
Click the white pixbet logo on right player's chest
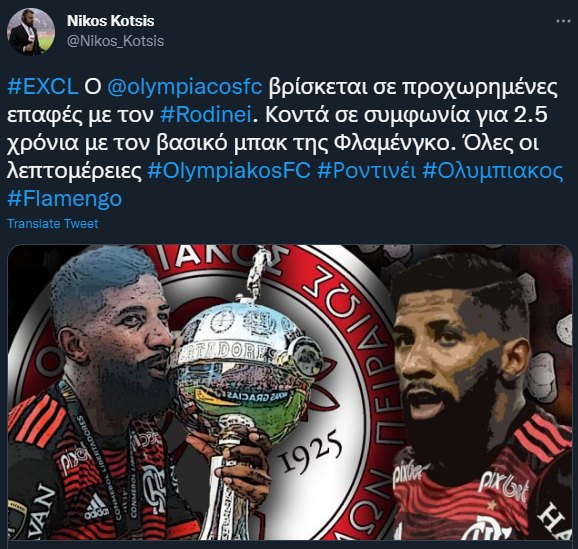(504, 489)
